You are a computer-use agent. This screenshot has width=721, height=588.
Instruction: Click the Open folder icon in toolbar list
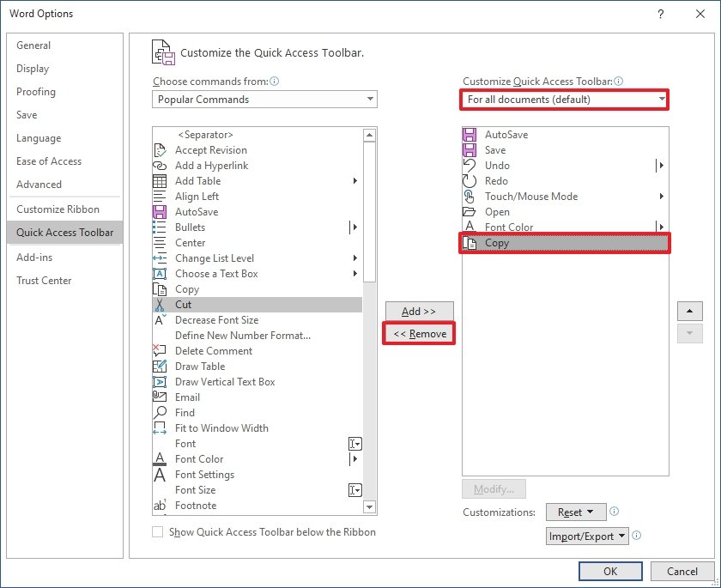469,211
